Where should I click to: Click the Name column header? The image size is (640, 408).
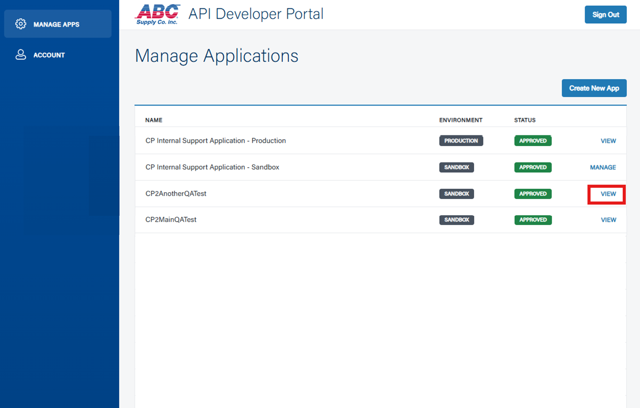[153, 120]
